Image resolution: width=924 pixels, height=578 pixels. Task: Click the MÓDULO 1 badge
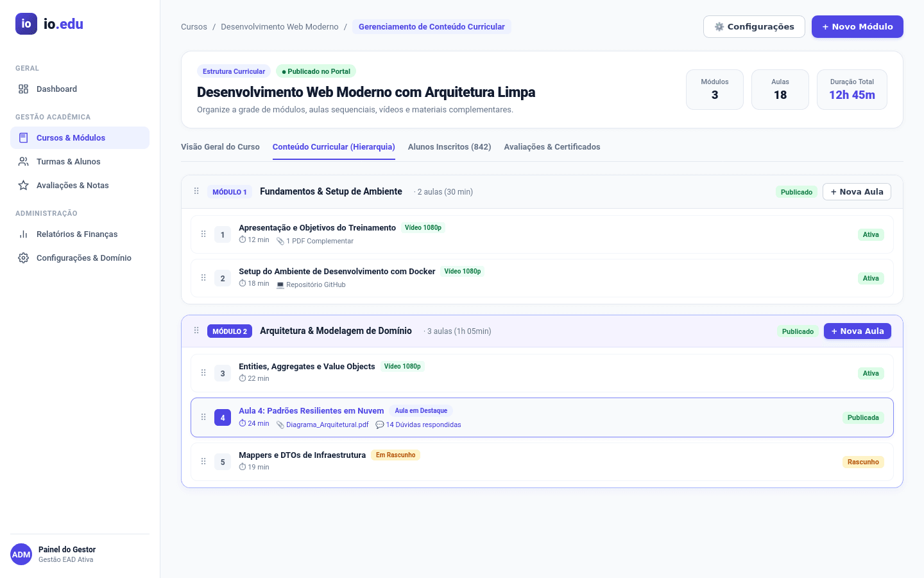tap(230, 192)
